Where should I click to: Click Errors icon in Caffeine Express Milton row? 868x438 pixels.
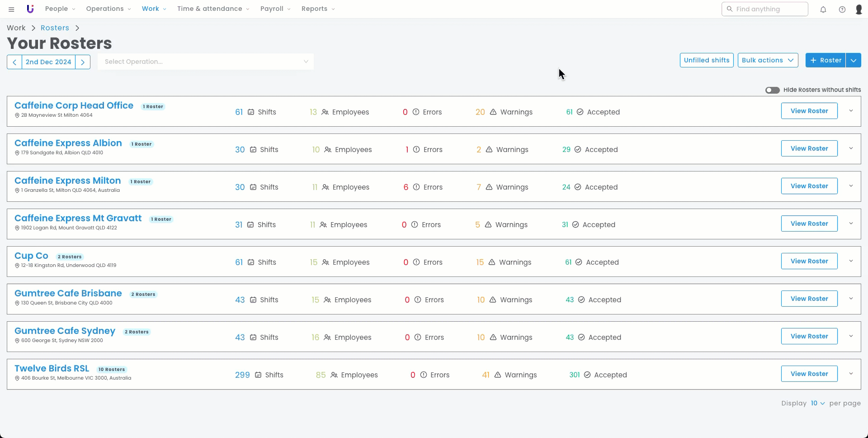click(416, 187)
